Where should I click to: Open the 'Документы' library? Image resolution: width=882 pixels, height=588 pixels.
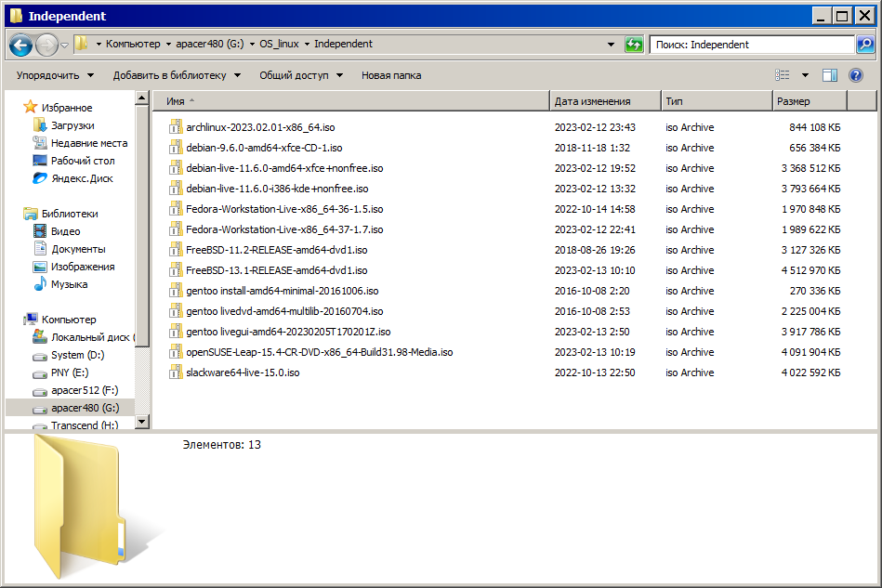coord(78,249)
